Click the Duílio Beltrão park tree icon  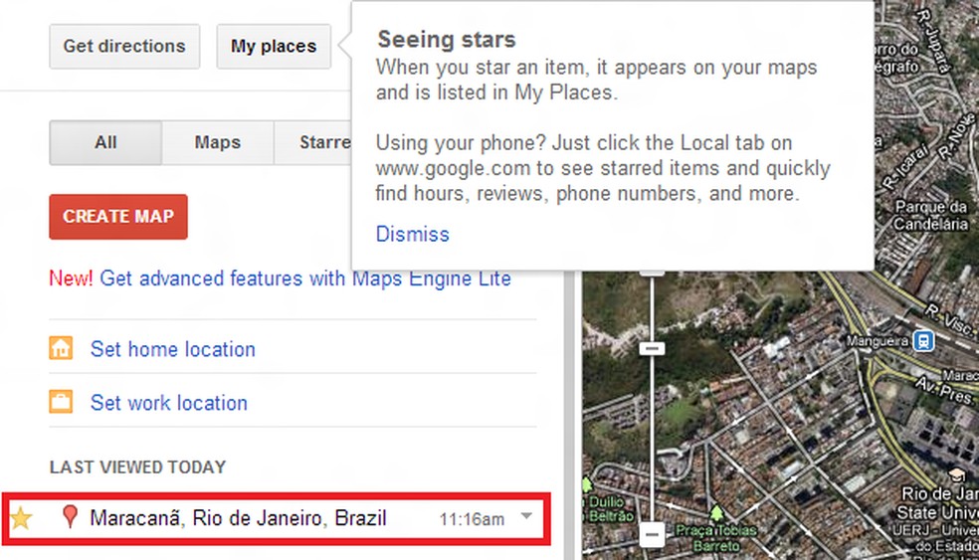click(x=586, y=485)
